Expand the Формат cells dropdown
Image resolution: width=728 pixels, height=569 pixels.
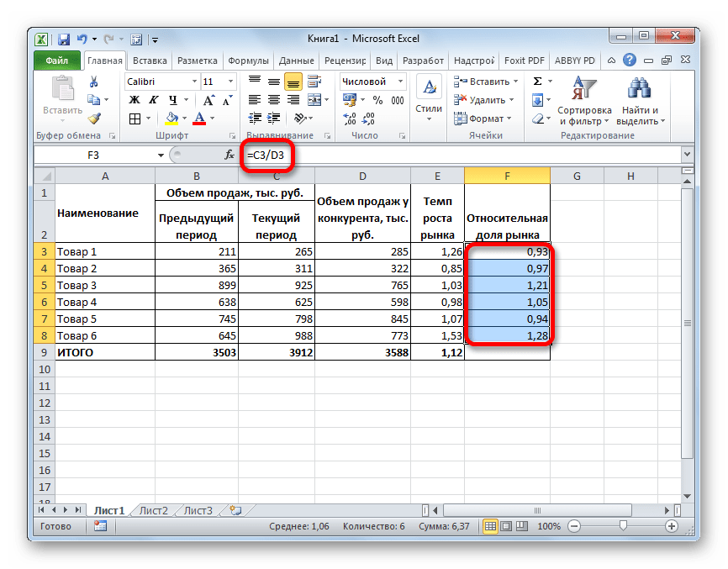click(x=509, y=119)
